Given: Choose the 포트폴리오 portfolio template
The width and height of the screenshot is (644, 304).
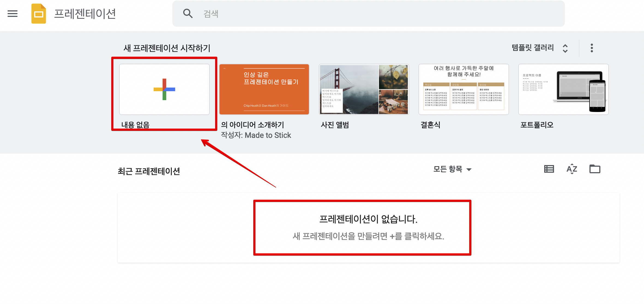Looking at the screenshot, I should click(563, 89).
